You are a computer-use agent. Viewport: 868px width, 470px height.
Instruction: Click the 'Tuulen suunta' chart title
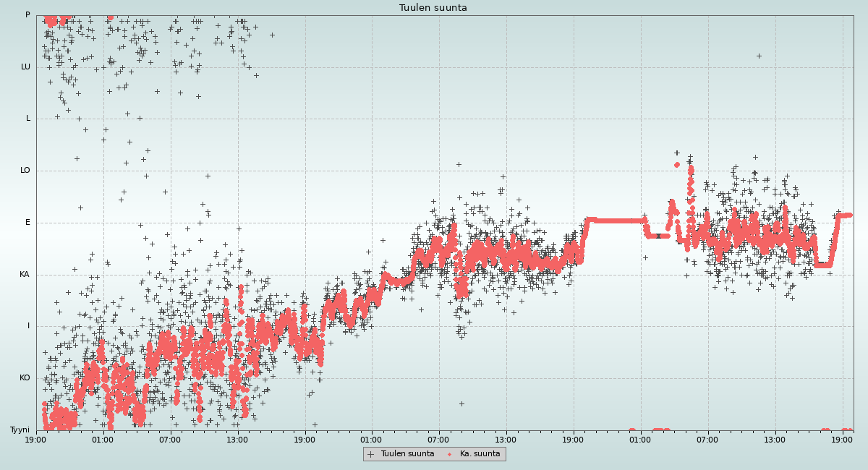click(433, 8)
